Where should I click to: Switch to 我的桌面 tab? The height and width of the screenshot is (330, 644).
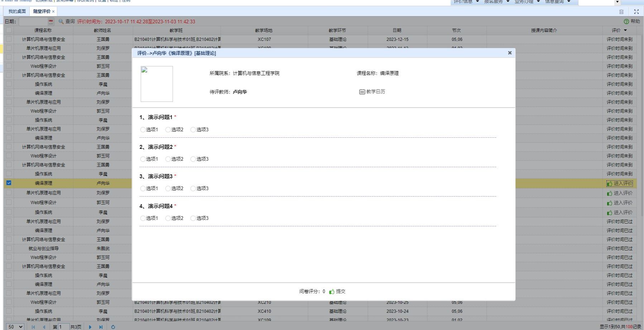coord(17,11)
